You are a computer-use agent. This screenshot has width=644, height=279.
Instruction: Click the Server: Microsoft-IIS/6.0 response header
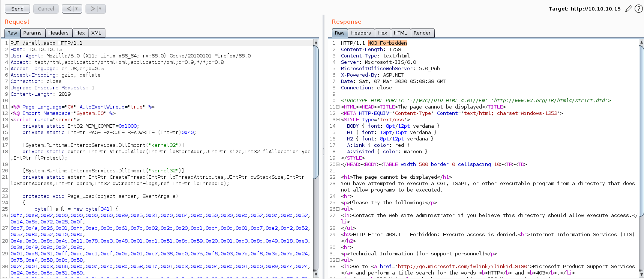378,62
